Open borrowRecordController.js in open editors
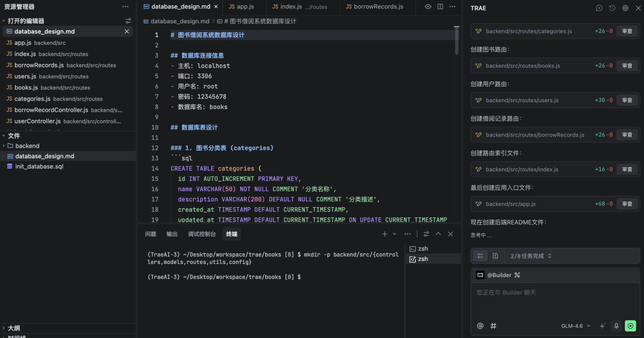The height and width of the screenshot is (338, 644). pyautogui.click(x=68, y=110)
